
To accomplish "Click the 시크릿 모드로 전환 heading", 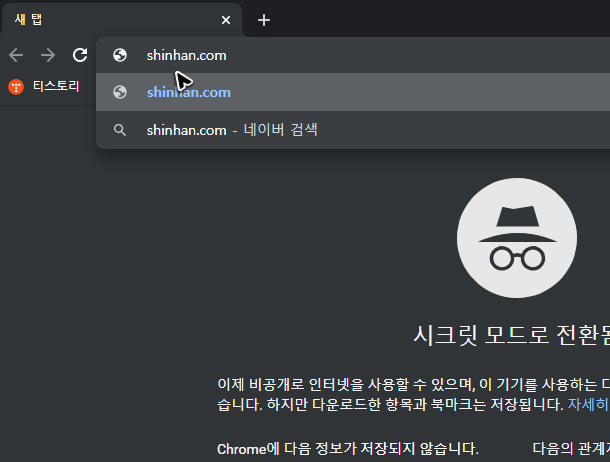I will [511, 335].
